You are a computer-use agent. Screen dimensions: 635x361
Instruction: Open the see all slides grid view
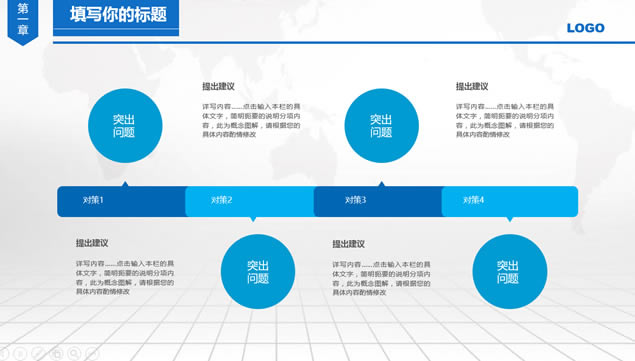(x=57, y=354)
